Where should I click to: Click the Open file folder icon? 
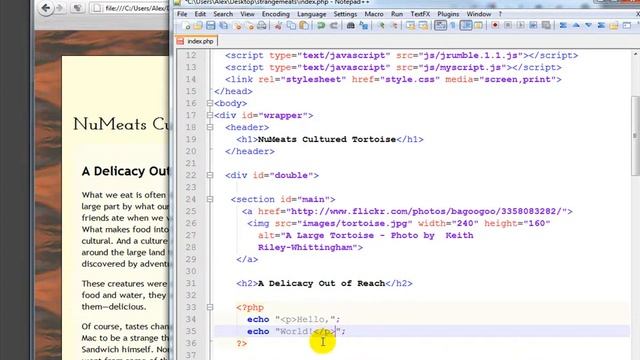(x=198, y=26)
